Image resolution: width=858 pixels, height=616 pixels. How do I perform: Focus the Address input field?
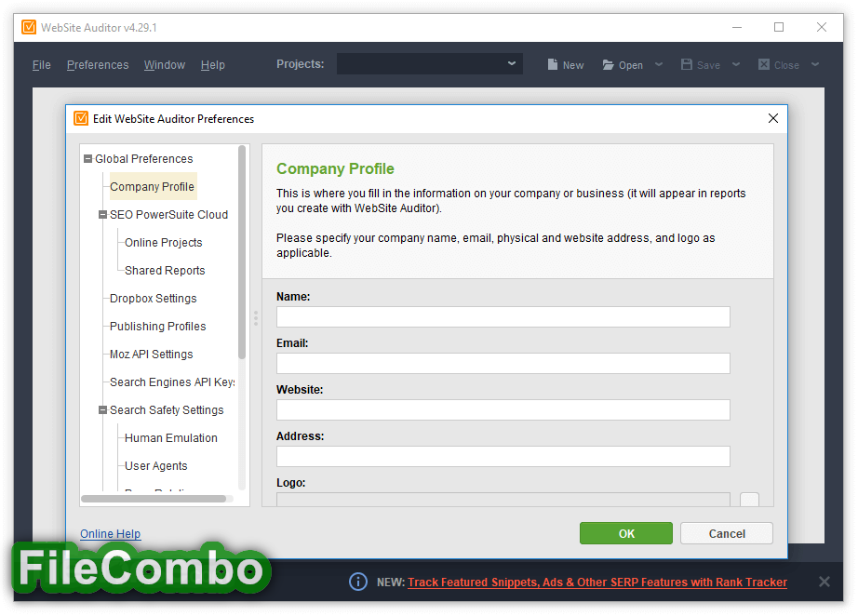point(503,456)
